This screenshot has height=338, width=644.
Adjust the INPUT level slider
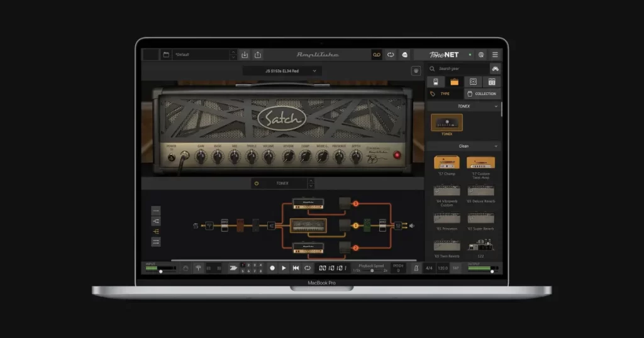point(160,271)
